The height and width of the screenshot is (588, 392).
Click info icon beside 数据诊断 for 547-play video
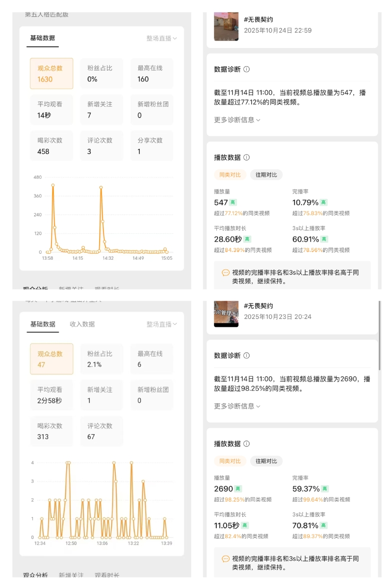247,70
